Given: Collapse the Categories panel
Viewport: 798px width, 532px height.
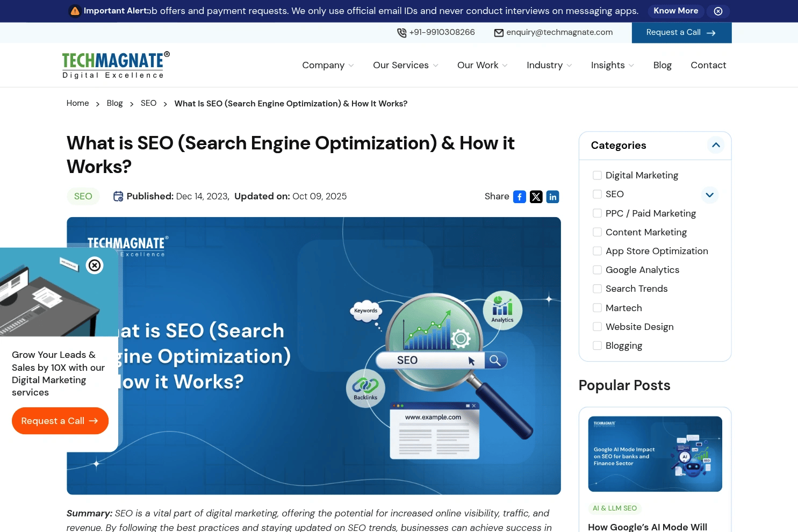Looking at the screenshot, I should tap(716, 145).
